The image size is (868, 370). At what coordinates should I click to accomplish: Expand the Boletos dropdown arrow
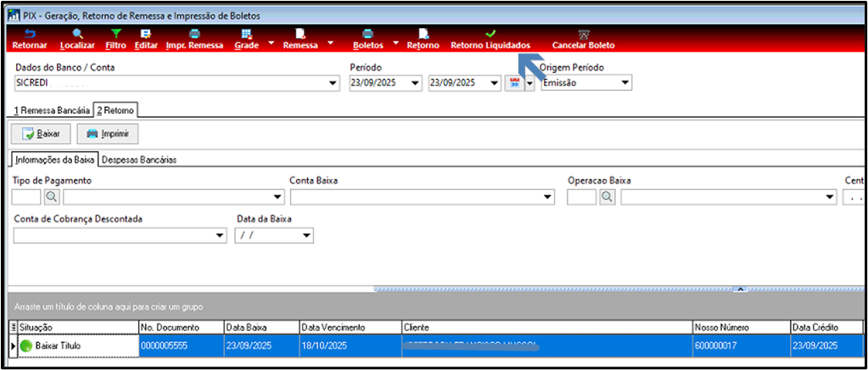click(396, 42)
